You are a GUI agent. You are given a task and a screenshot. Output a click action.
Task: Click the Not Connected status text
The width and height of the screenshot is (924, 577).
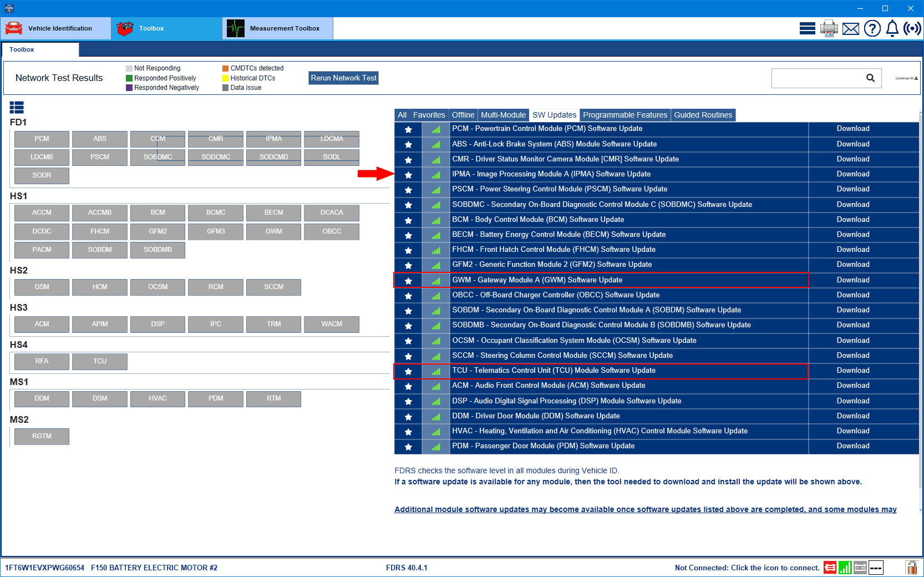click(x=747, y=568)
